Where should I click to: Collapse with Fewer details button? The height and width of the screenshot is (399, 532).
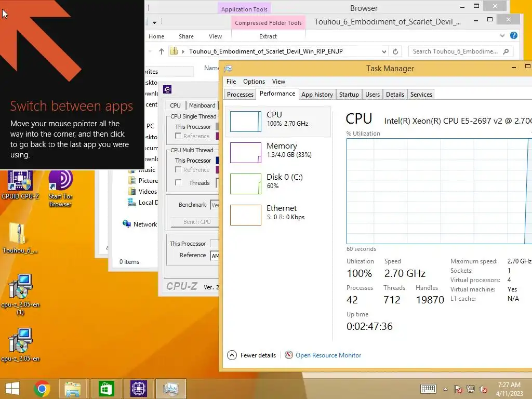(251, 355)
